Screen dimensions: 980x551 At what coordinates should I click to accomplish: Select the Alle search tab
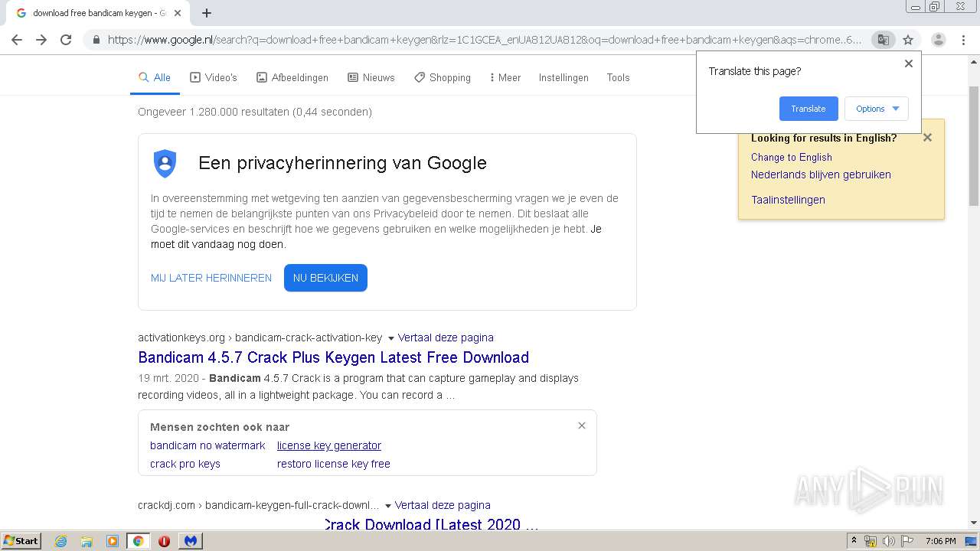(x=155, y=77)
